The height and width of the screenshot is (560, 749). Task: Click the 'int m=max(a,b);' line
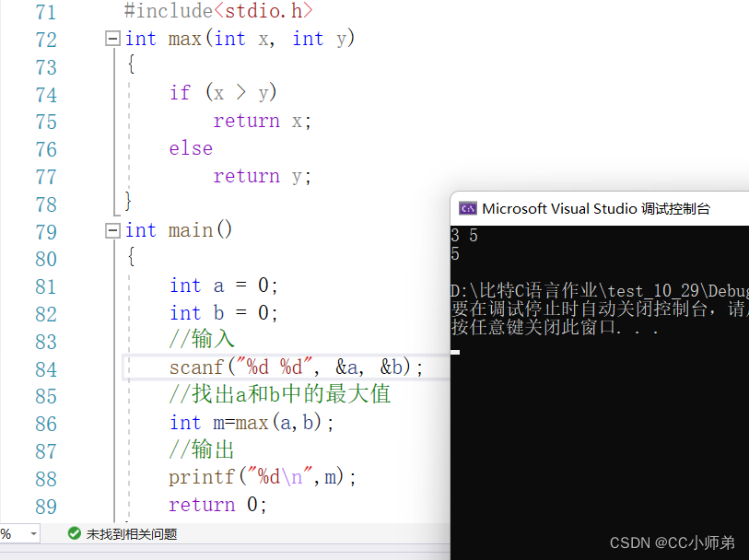(x=252, y=423)
